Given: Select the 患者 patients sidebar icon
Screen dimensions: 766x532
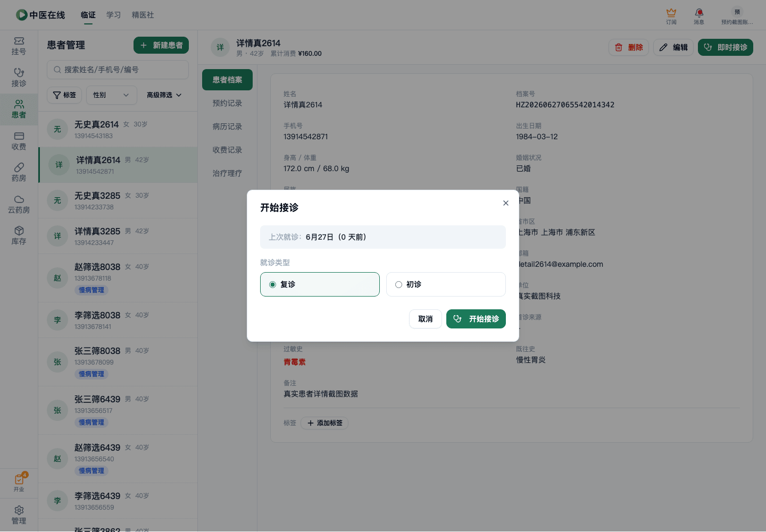Looking at the screenshot, I should pos(19,109).
